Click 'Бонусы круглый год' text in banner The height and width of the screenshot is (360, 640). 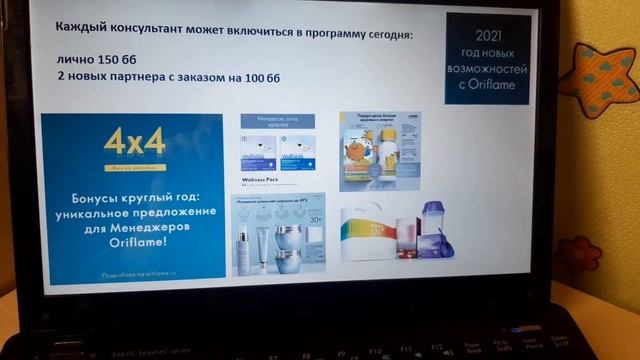(136, 198)
